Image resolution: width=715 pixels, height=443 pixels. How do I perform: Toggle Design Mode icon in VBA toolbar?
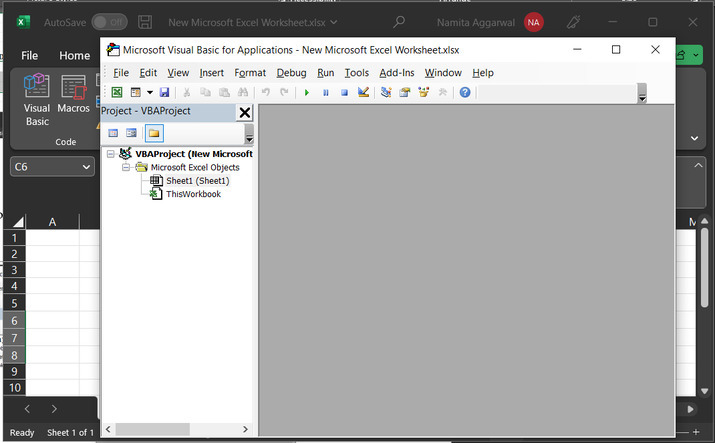click(363, 93)
